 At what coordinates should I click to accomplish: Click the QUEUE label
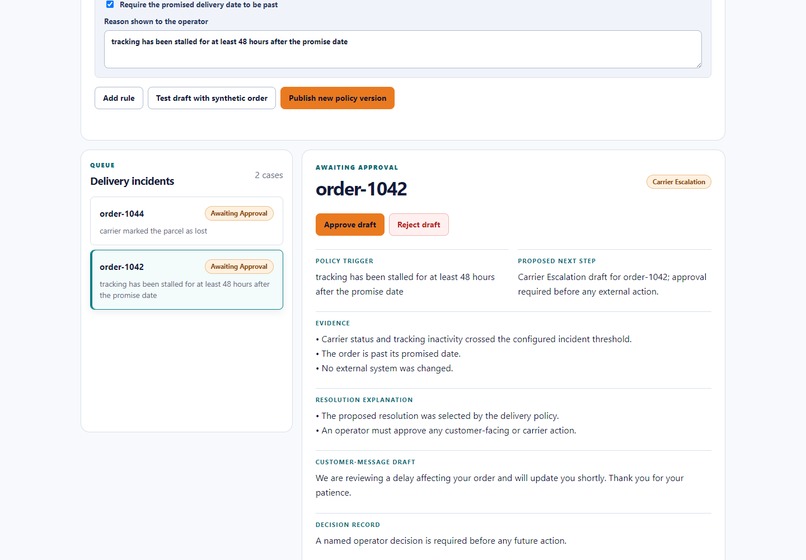[102, 166]
